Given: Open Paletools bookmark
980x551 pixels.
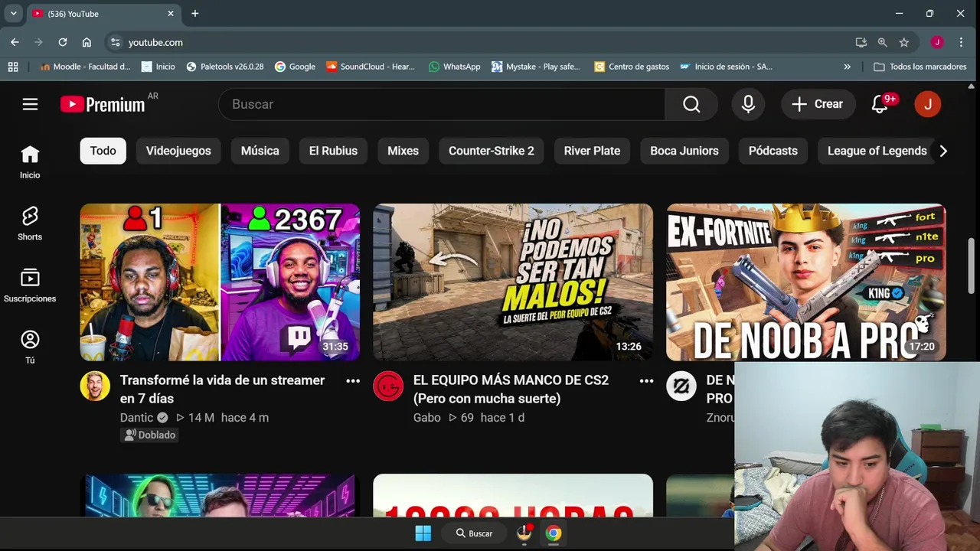Looking at the screenshot, I should tap(225, 67).
